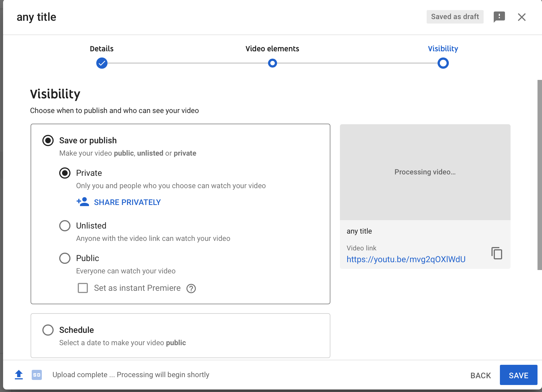Select the Schedule radio option

[x=48, y=330]
